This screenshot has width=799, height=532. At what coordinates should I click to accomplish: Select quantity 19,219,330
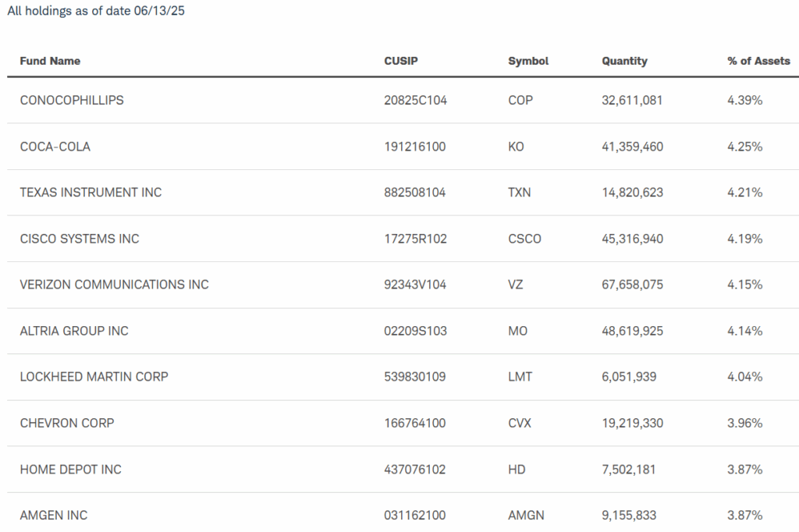(x=632, y=424)
